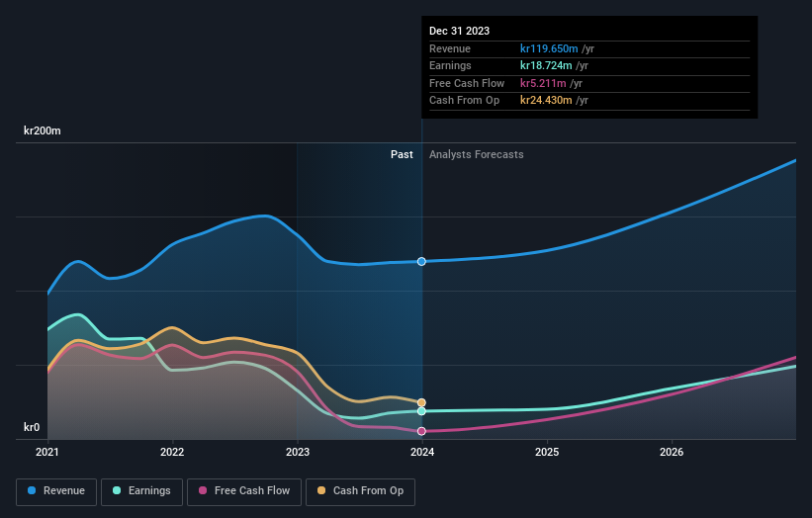
Task: Click the orange dot in Cash From Op legend
Action: [x=321, y=490]
